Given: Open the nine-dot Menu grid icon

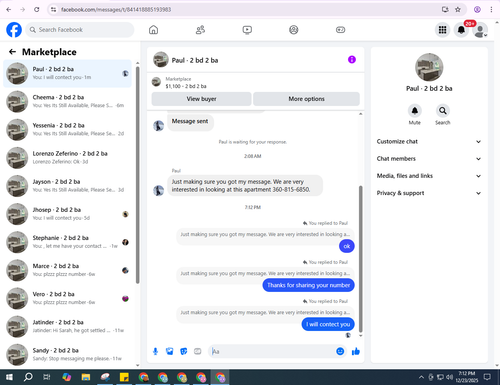Looking at the screenshot, I should (x=442, y=30).
